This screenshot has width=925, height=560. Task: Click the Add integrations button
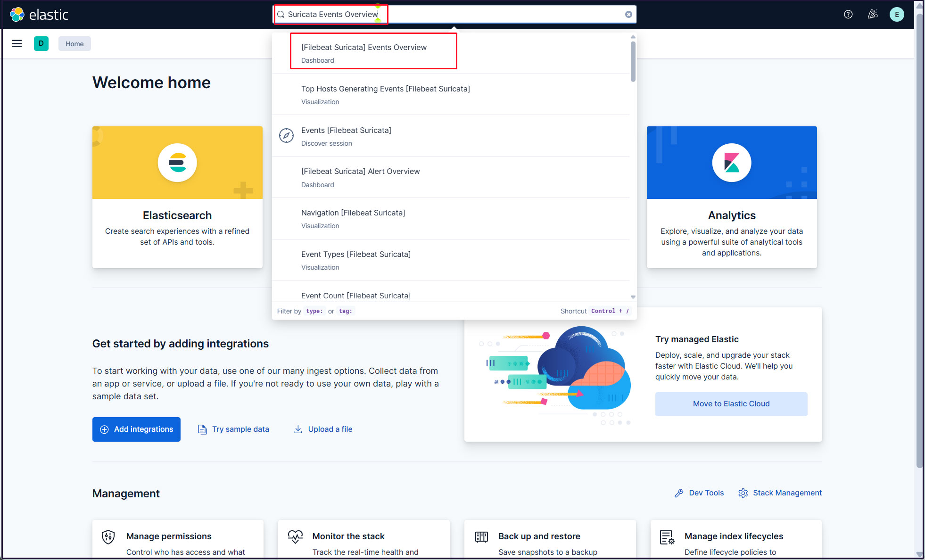pos(136,429)
